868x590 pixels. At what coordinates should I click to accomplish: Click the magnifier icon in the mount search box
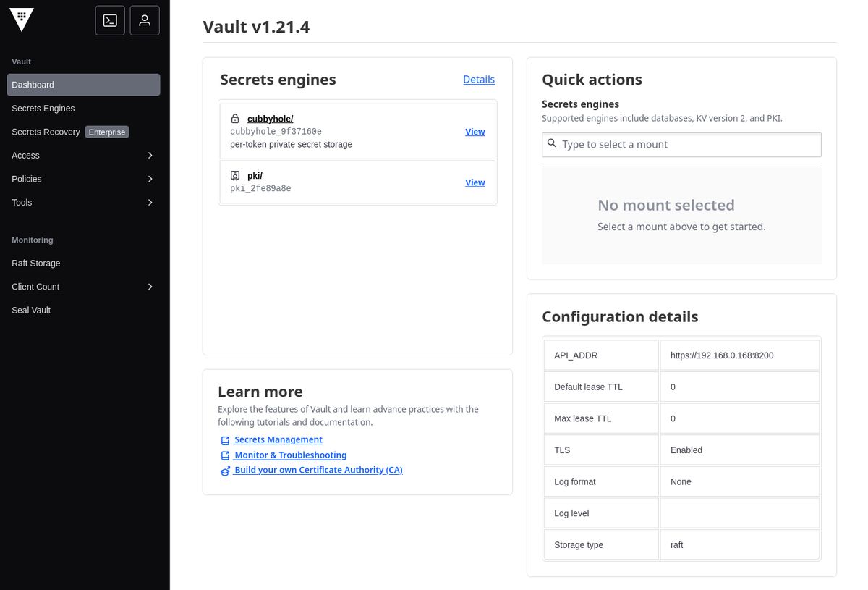[552, 144]
